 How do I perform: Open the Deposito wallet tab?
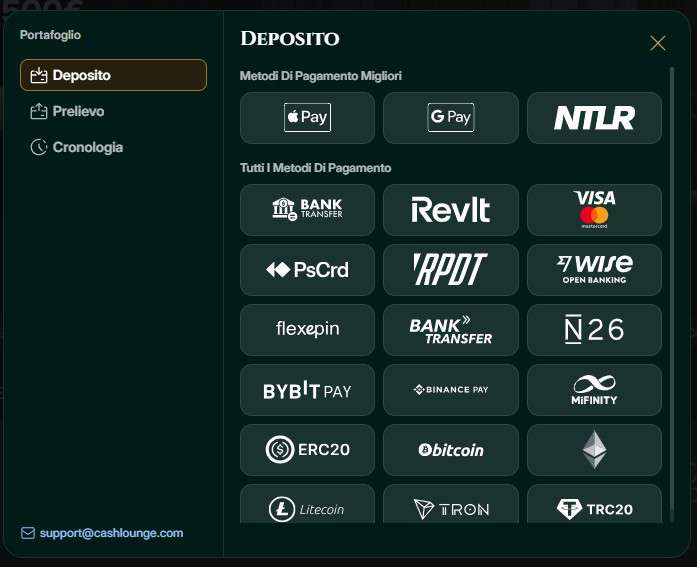[113, 75]
